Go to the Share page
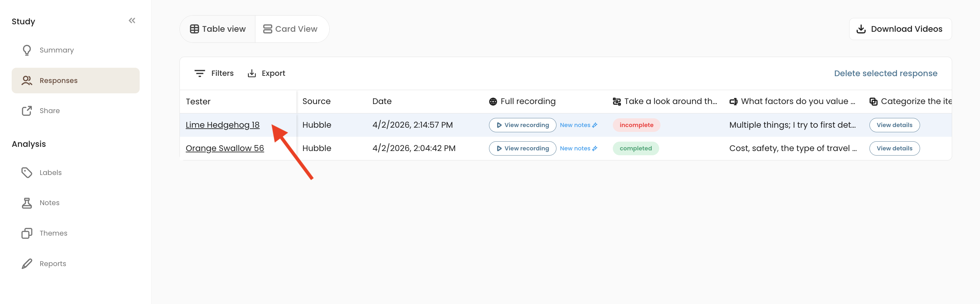Screen dimensions: 980x304 tap(75, 111)
